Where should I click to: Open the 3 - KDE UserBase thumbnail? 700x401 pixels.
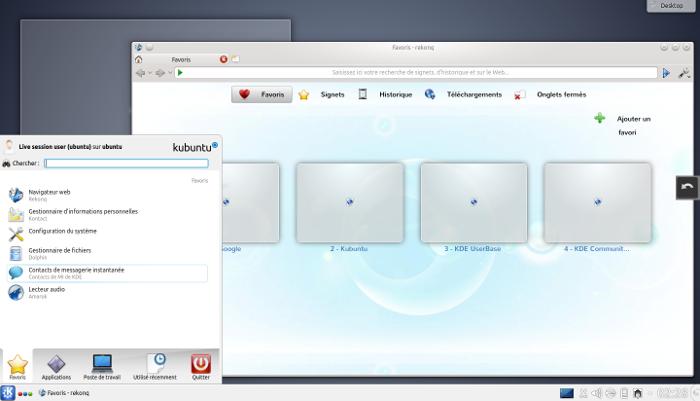(474, 203)
